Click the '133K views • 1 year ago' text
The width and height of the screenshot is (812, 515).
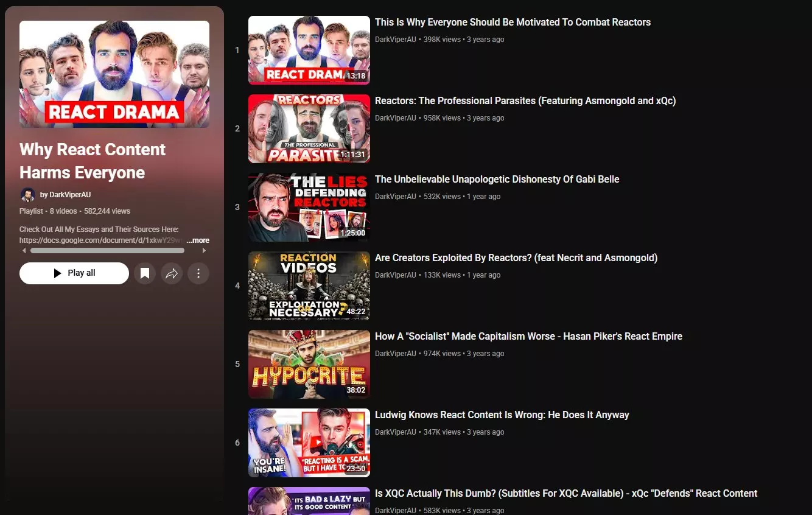click(462, 275)
